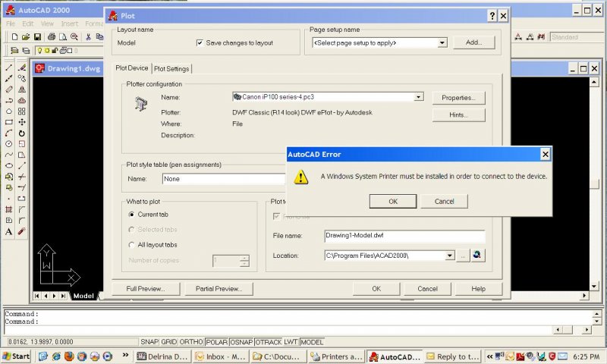Select the Multiline Text tool
Screen dimensions: 607x364
click(x=9, y=231)
